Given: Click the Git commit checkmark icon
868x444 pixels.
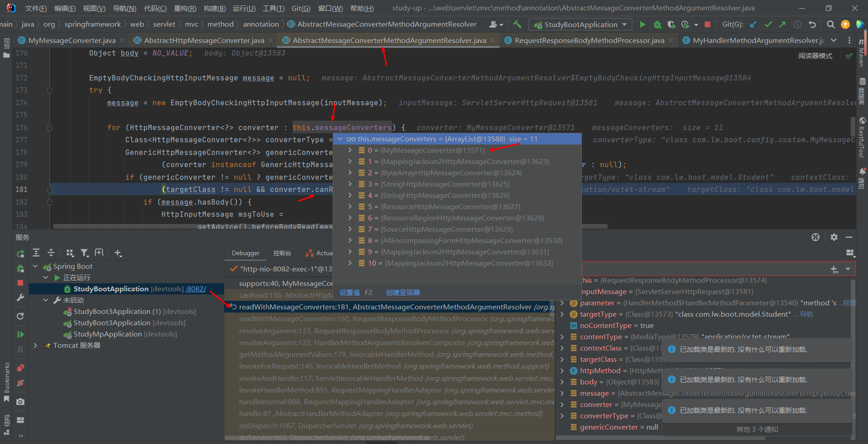Looking at the screenshot, I should click(768, 24).
